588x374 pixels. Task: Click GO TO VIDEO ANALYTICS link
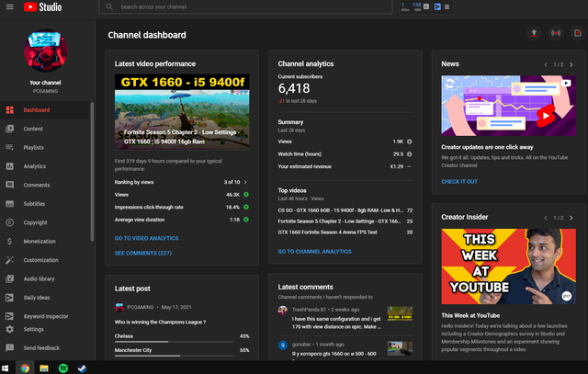tap(147, 238)
